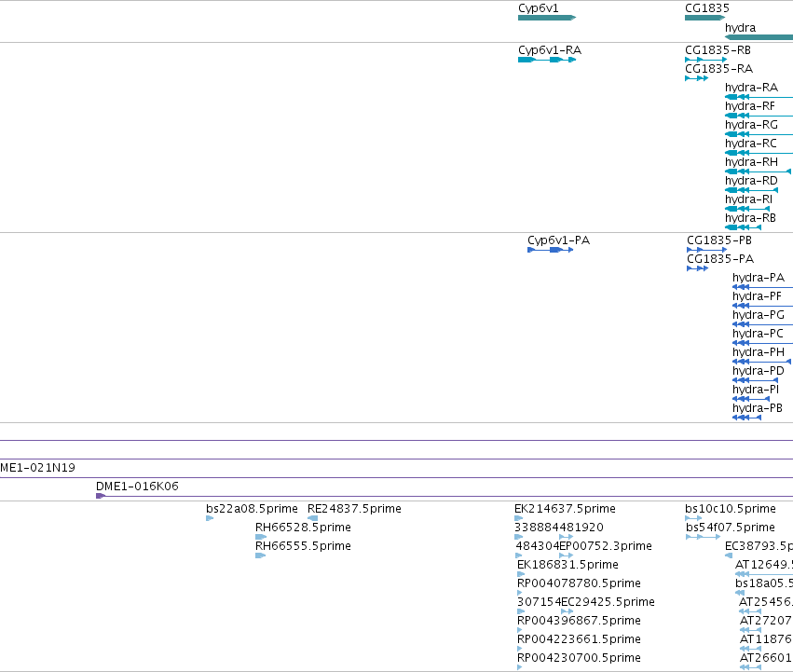Select the bs22a08.5prime EST arrow glyph
This screenshot has width=793, height=672.
(x=210, y=518)
